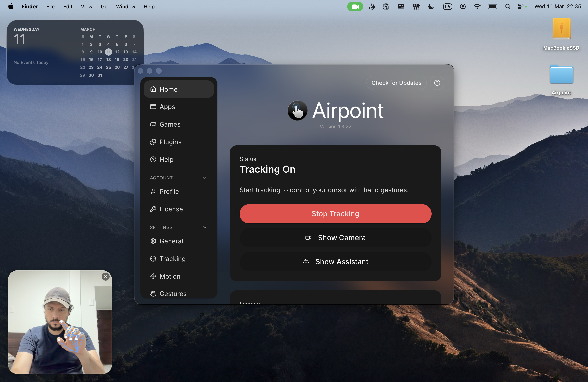Check for Airpoint updates
Viewport: 588px width, 382px height.
(396, 83)
